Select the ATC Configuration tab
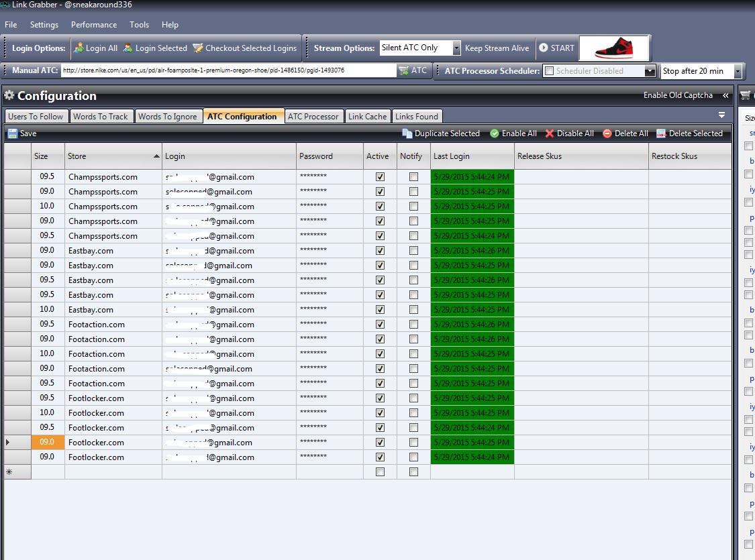The image size is (755, 560). [242, 117]
